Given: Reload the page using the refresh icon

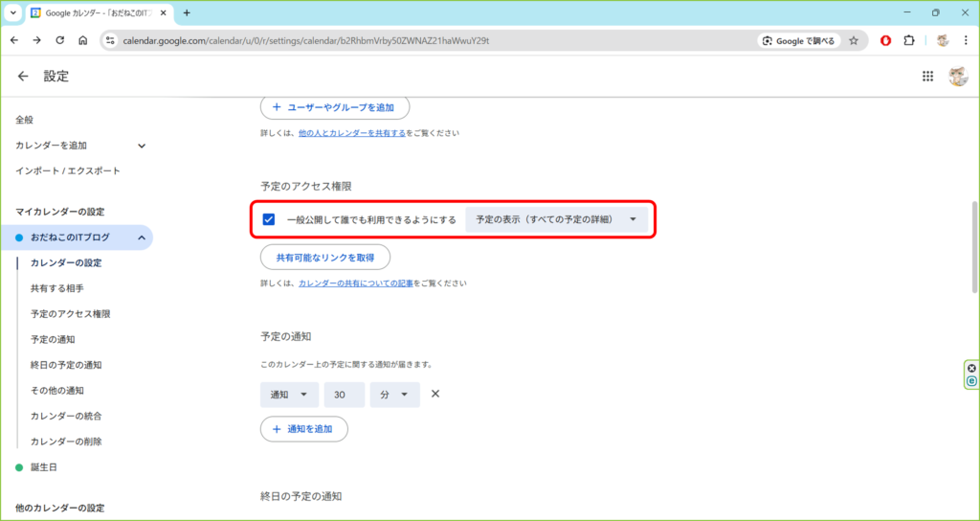Looking at the screenshot, I should tap(60, 41).
